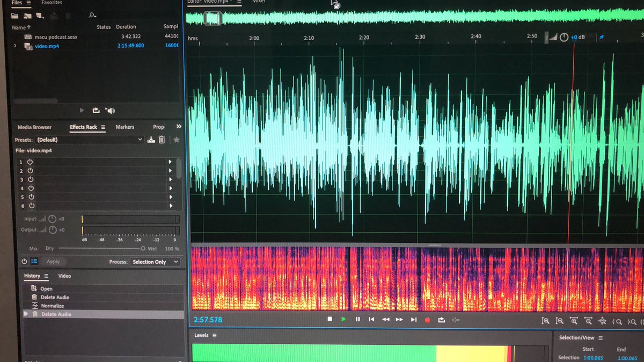The height and width of the screenshot is (362, 644).
Task: Click the Fast Forward button
Action: (x=399, y=319)
